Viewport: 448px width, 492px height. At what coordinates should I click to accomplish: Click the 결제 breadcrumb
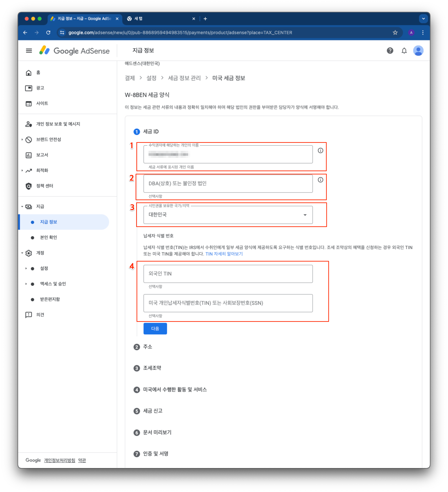(130, 78)
